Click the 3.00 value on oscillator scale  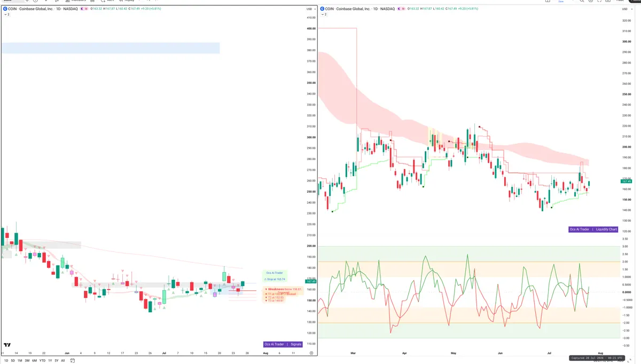pyautogui.click(x=626, y=246)
